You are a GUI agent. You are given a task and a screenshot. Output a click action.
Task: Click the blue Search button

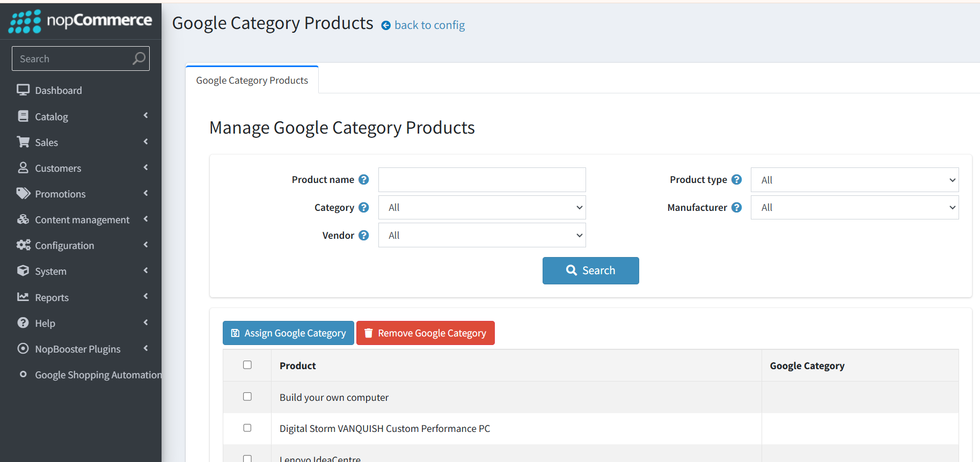[x=590, y=270]
